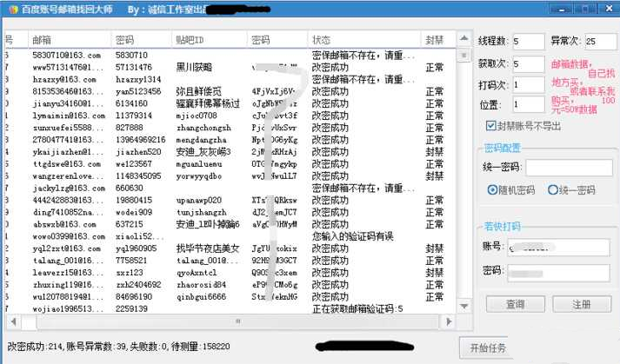Click the 开始任务 button

coord(484,347)
